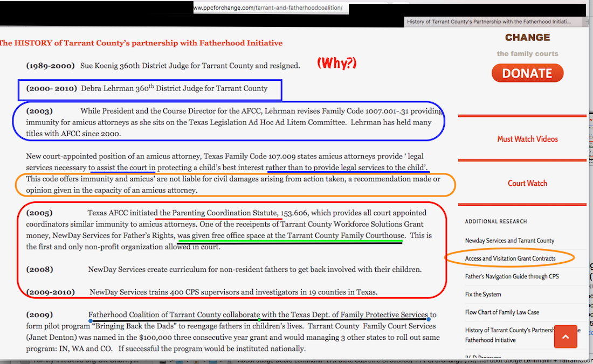Screen dimensions: 593x364
Task: Follow the Fix the System link
Action: (x=483, y=295)
